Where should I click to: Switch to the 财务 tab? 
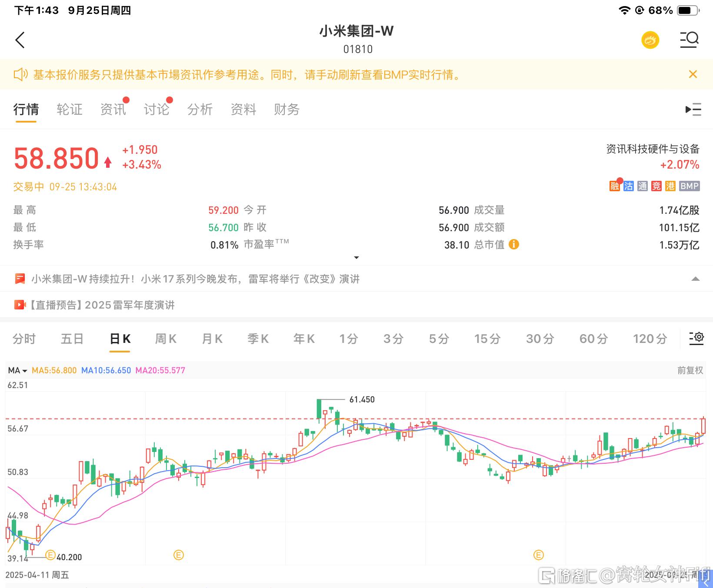pos(287,109)
